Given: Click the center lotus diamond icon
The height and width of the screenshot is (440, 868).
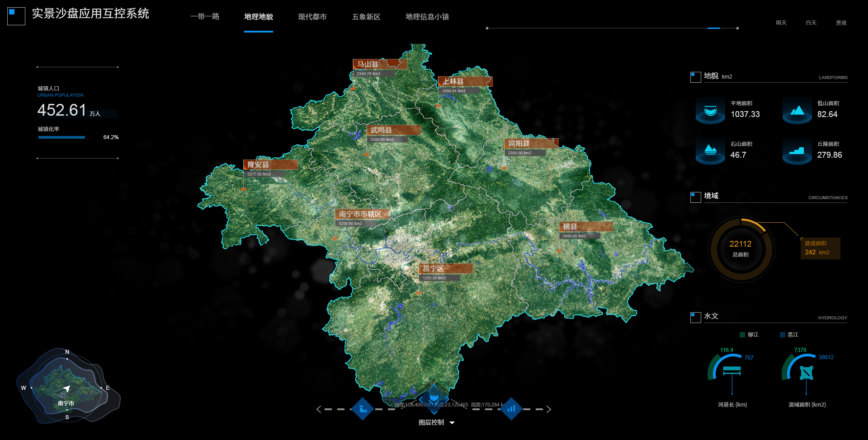Looking at the screenshot, I should [x=434, y=398].
